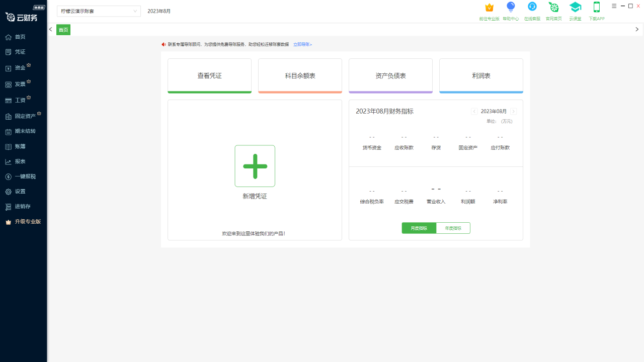Start 在线客服 online customer service chat
Viewport: 644px width, 362px height.
click(x=532, y=11)
